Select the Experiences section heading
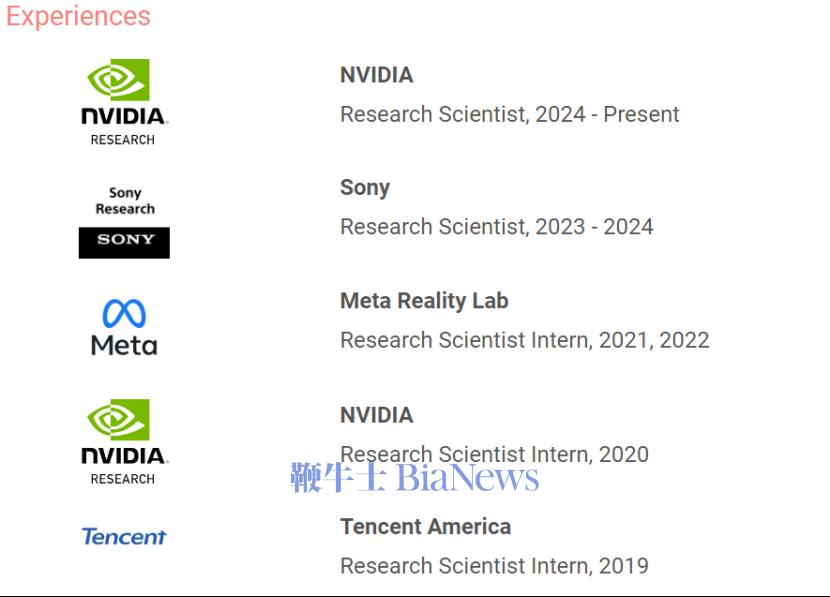The image size is (830, 597). 78,16
